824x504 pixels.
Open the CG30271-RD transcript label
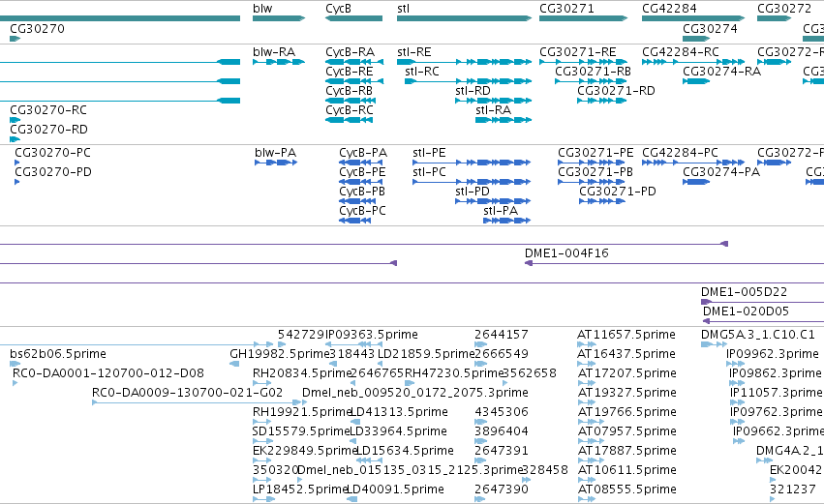(617, 91)
